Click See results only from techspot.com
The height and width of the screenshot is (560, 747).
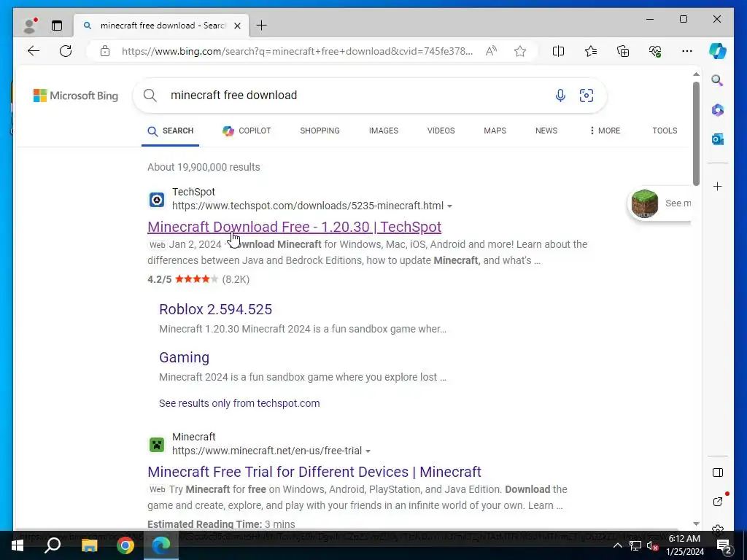click(x=239, y=403)
